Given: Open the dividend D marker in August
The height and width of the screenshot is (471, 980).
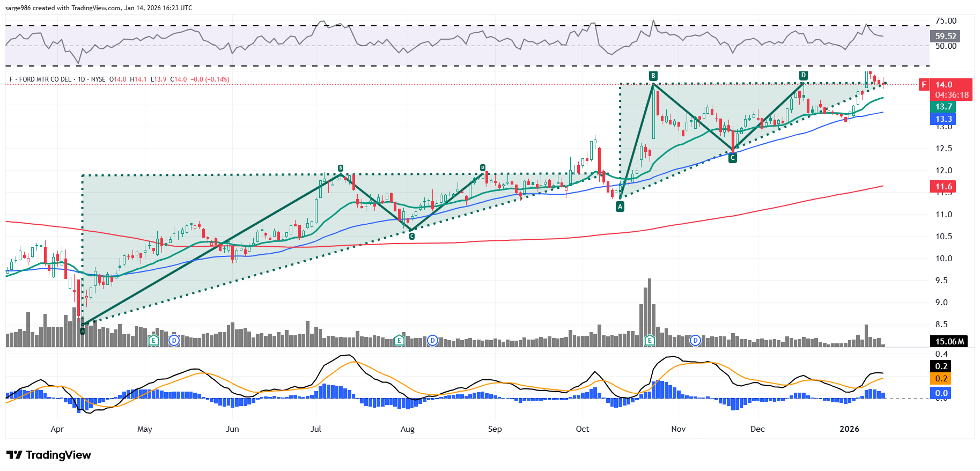Looking at the screenshot, I should [433, 340].
